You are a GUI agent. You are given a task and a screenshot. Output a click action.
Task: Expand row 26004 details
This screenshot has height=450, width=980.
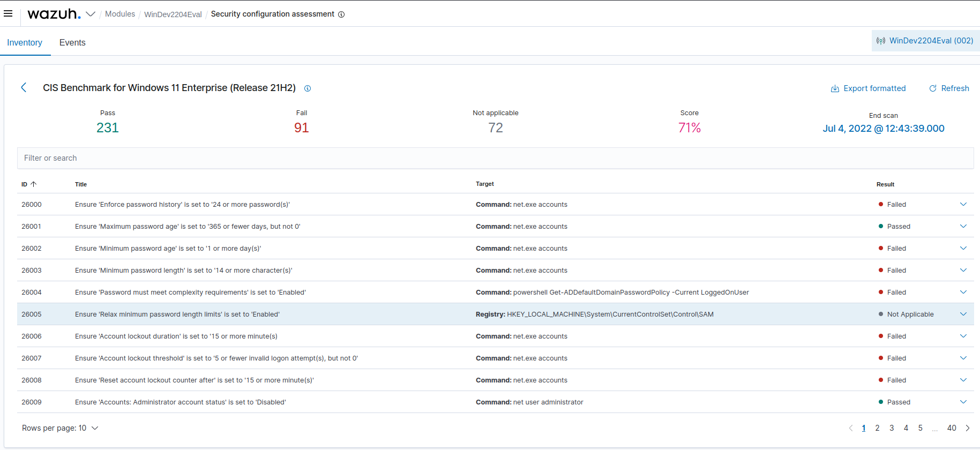[963, 292]
